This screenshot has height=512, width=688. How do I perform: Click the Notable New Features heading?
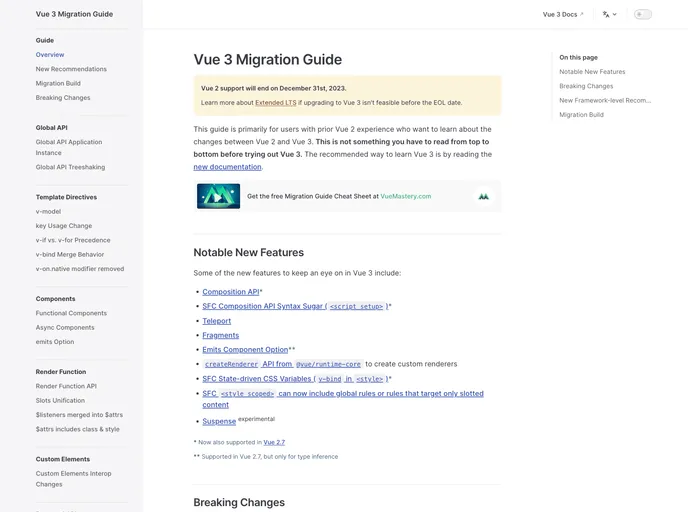pos(248,253)
